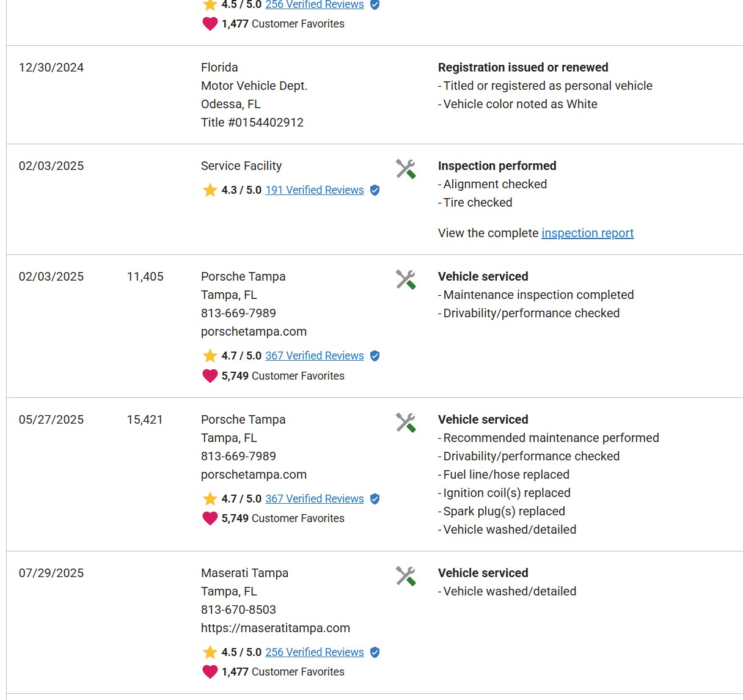The height and width of the screenshot is (700, 743).
Task: Open 256 Verified Reviews in 07/29/2025 record
Action: click(314, 652)
